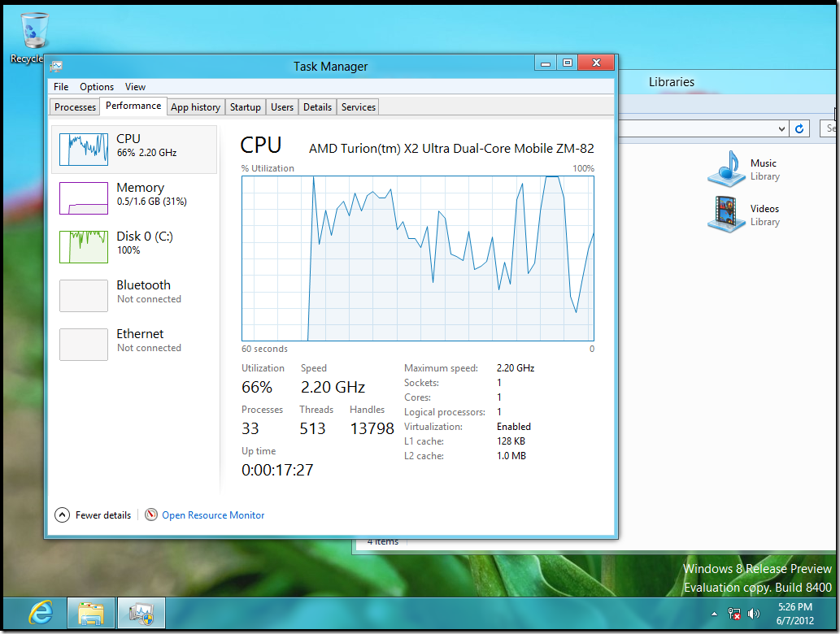Image resolution: width=840 pixels, height=634 pixels.
Task: Select the CPU mini graph thumbnail
Action: tap(84, 149)
